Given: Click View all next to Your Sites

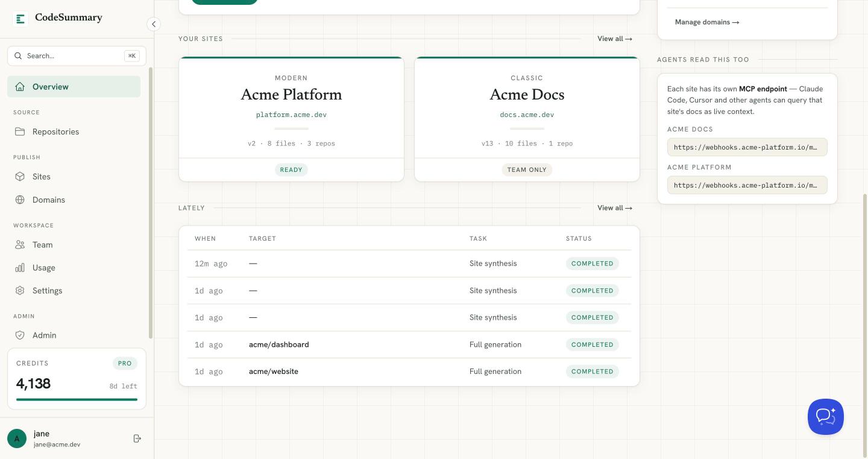Looking at the screenshot, I should [615, 39].
